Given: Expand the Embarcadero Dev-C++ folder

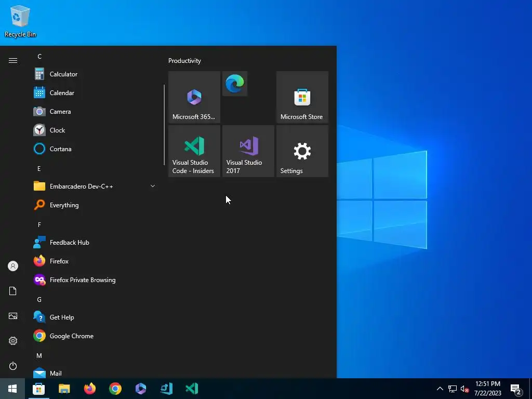Looking at the screenshot, I should click(x=95, y=186).
